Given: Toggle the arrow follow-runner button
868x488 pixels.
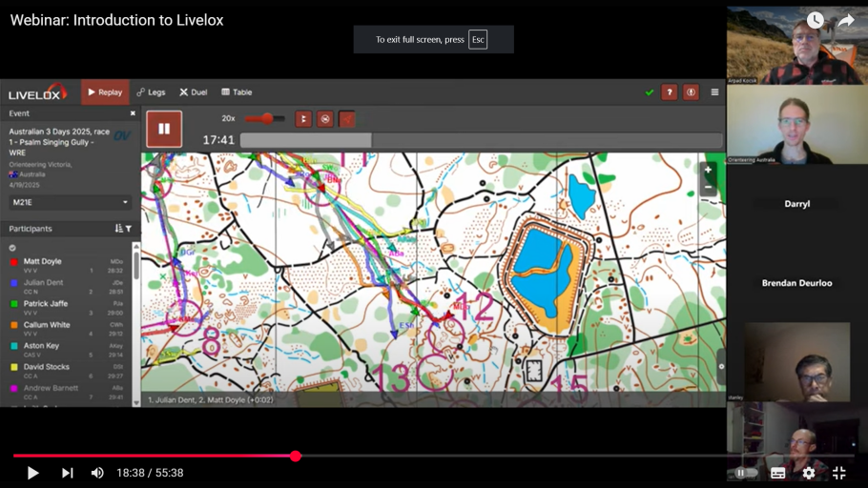Looking at the screenshot, I should tap(346, 119).
